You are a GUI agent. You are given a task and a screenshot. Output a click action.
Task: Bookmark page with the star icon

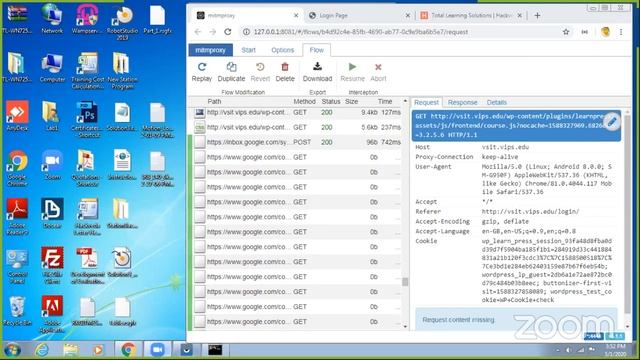pyautogui.click(x=566, y=32)
